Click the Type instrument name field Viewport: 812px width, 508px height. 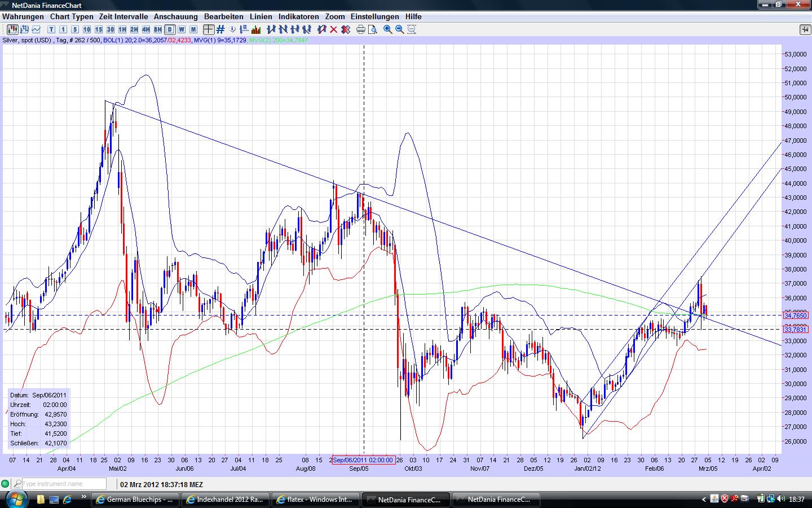coord(64,484)
